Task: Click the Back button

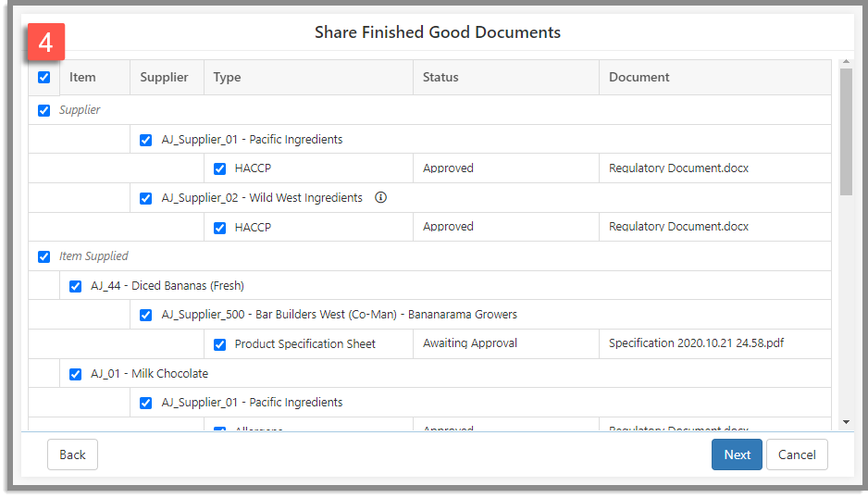Action: pos(72,454)
